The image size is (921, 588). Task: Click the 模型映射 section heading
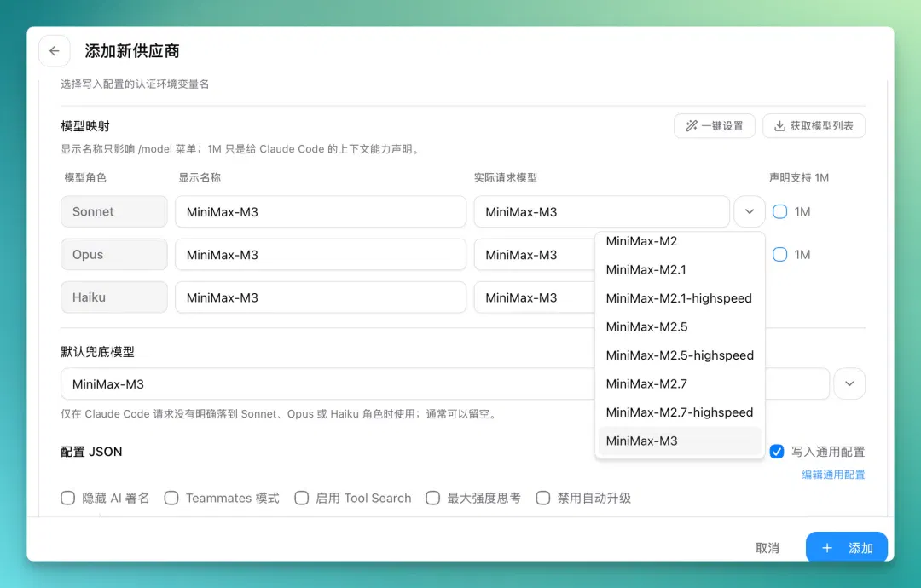[85, 125]
